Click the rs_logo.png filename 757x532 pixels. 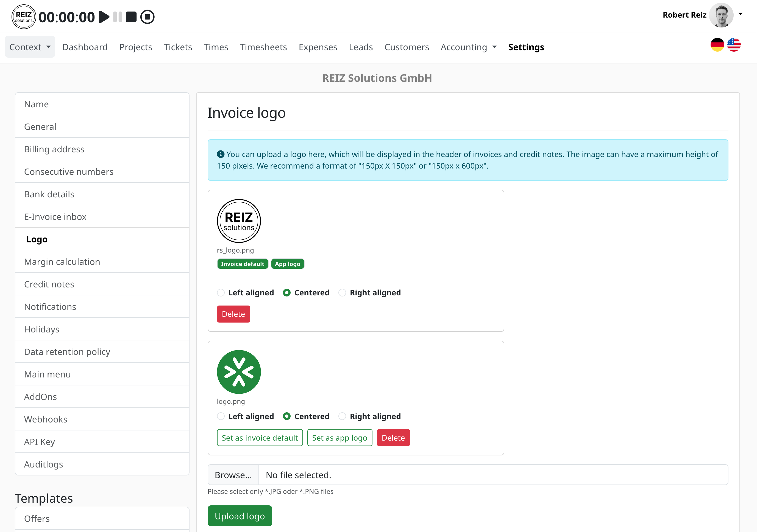click(x=235, y=250)
